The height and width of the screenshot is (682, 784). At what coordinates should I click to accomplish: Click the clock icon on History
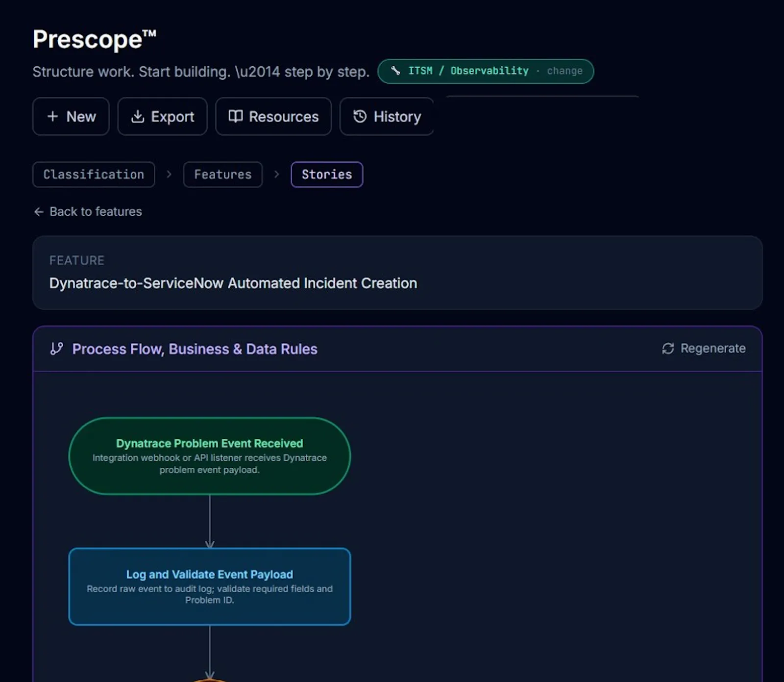360,116
